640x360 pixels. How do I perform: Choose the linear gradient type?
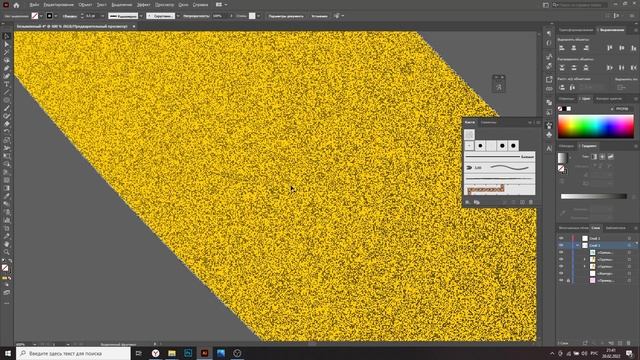(594, 157)
